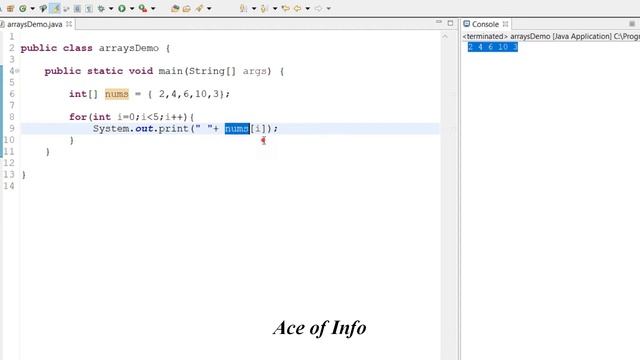Viewport: 640px width, 360px height.
Task: Click the Last Edit Location arrow icon
Action: coord(286,8)
